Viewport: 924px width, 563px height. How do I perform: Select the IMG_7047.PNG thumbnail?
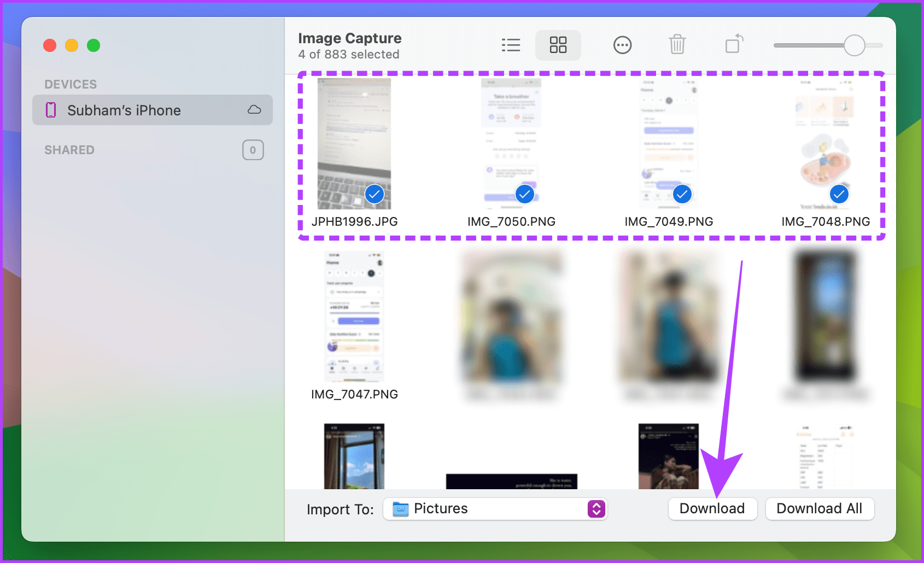[x=354, y=317]
